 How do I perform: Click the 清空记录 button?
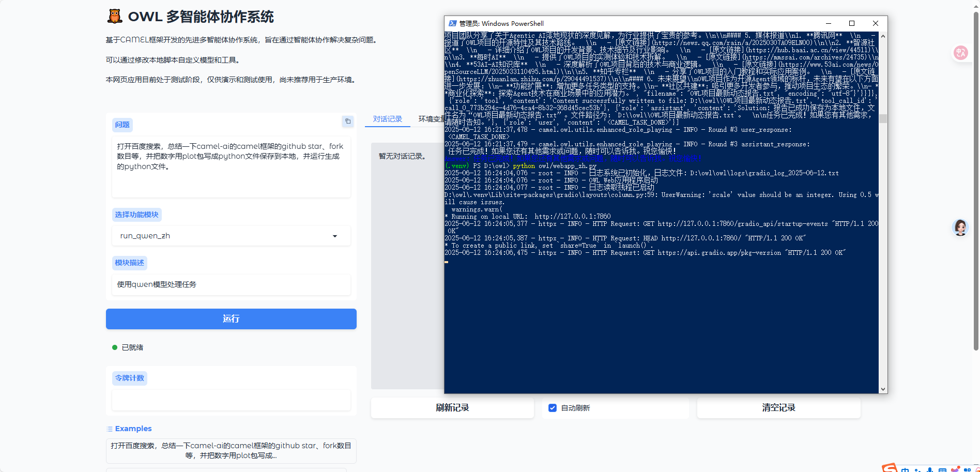coord(778,408)
